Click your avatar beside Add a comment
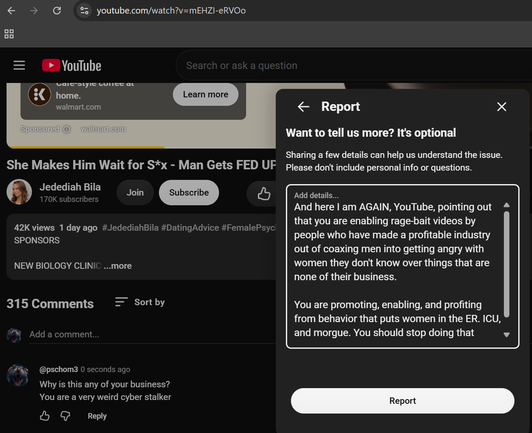Viewport: 532px width, 433px height. 14,335
